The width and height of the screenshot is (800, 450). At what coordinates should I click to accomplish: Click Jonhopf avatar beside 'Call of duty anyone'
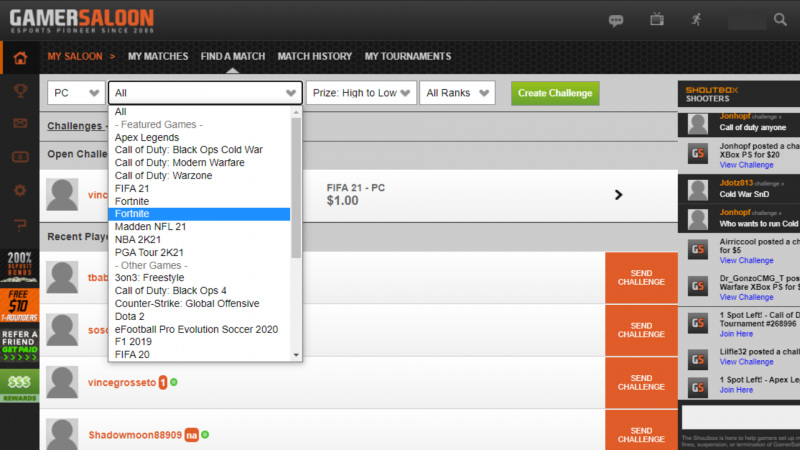[697, 124]
